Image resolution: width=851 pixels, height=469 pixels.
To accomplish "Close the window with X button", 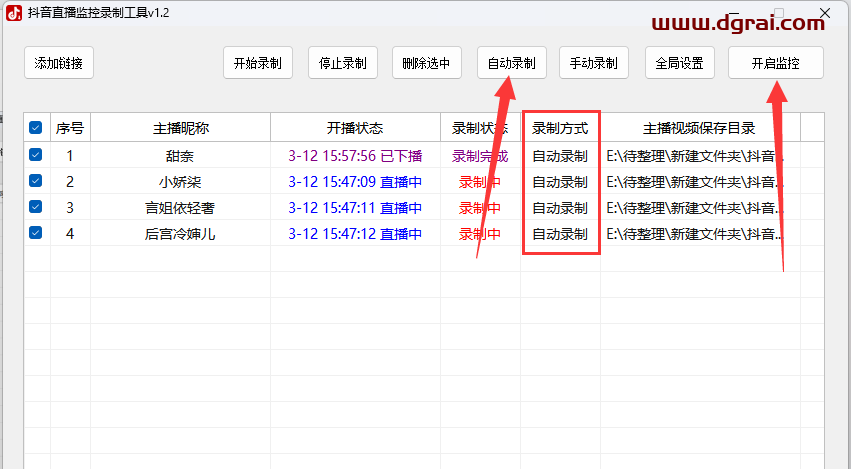I will [824, 13].
